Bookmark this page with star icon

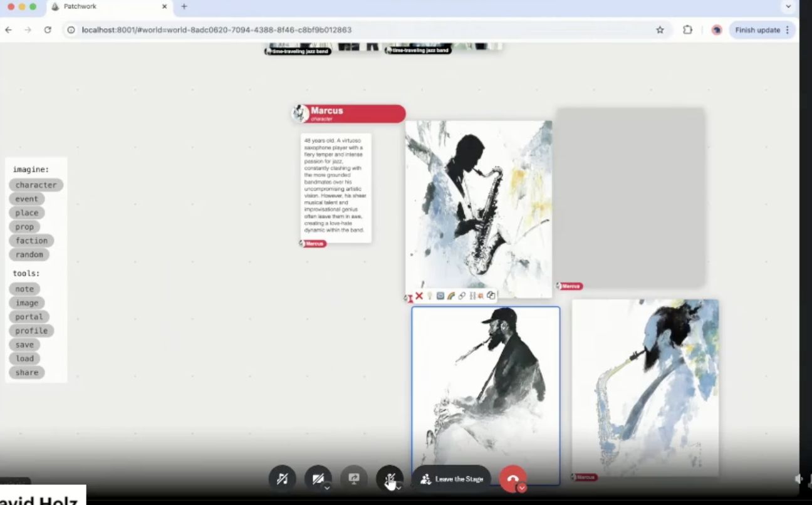click(660, 30)
